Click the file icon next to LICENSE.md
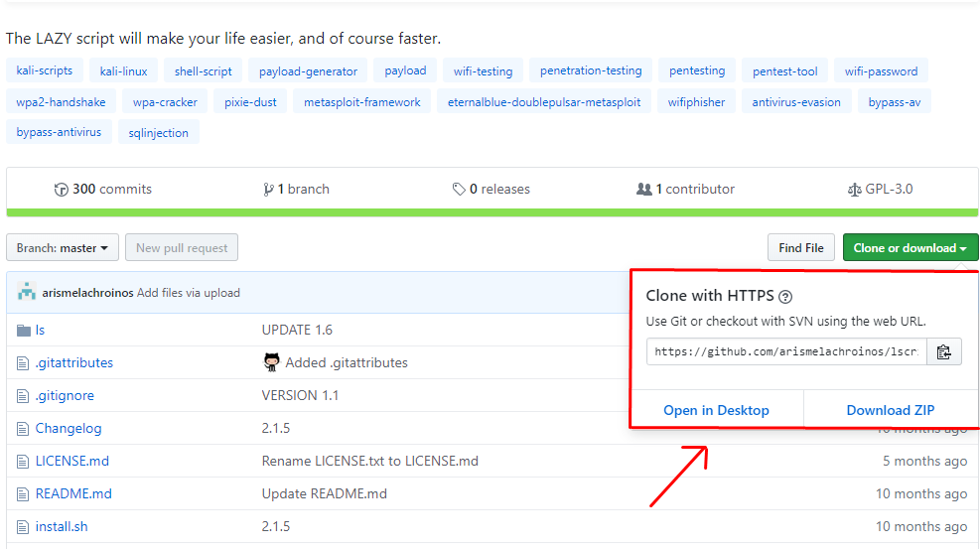 (23, 462)
